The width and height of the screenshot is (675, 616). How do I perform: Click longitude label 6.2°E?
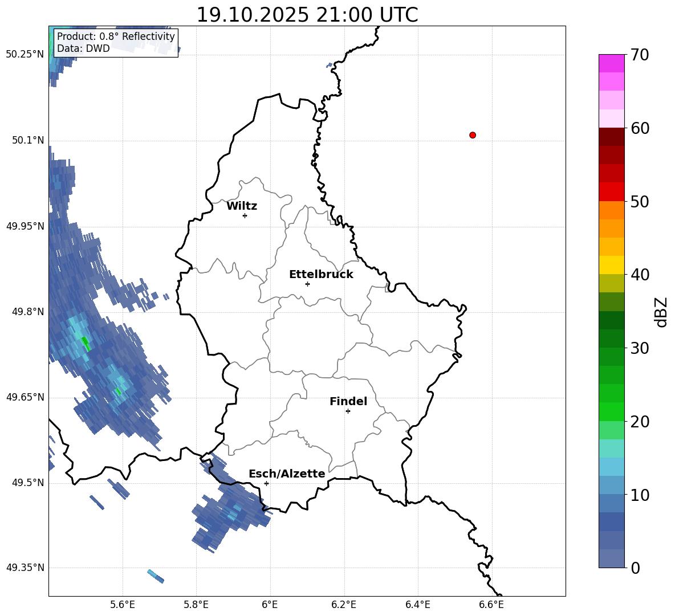point(344,605)
